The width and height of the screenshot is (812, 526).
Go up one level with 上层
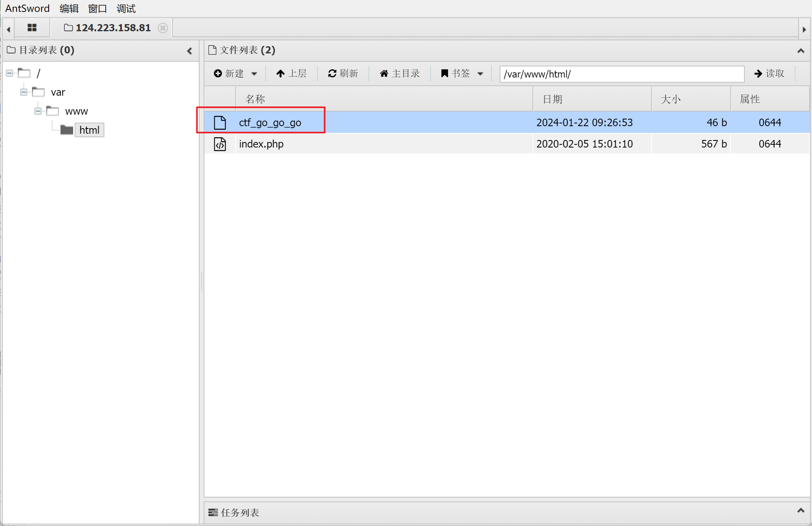click(x=291, y=74)
